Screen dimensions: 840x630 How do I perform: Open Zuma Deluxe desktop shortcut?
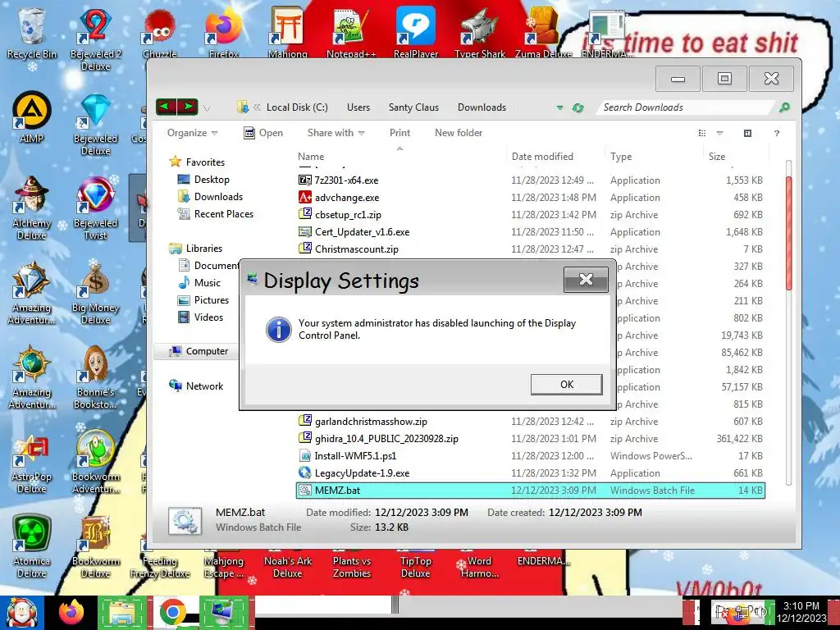[543, 33]
